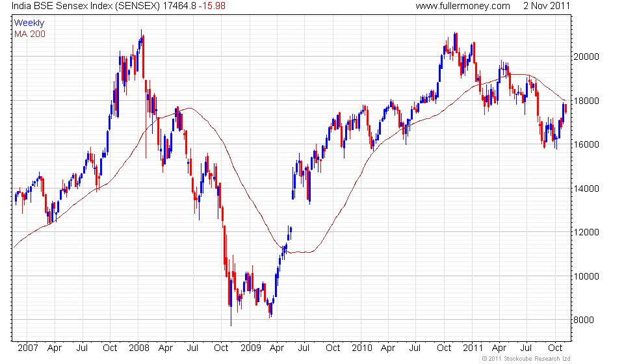The width and height of the screenshot is (624, 364).
Task: Click the Apr label right after 2008
Action: (166, 348)
